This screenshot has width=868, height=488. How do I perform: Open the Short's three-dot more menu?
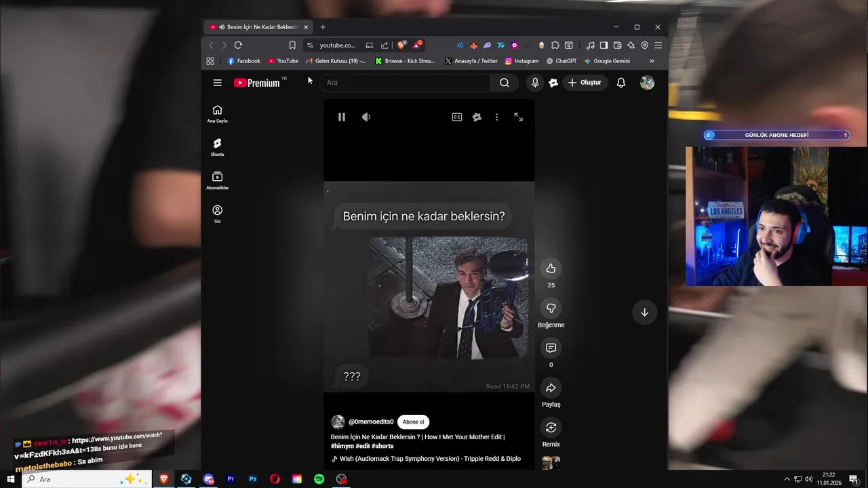[x=496, y=117]
